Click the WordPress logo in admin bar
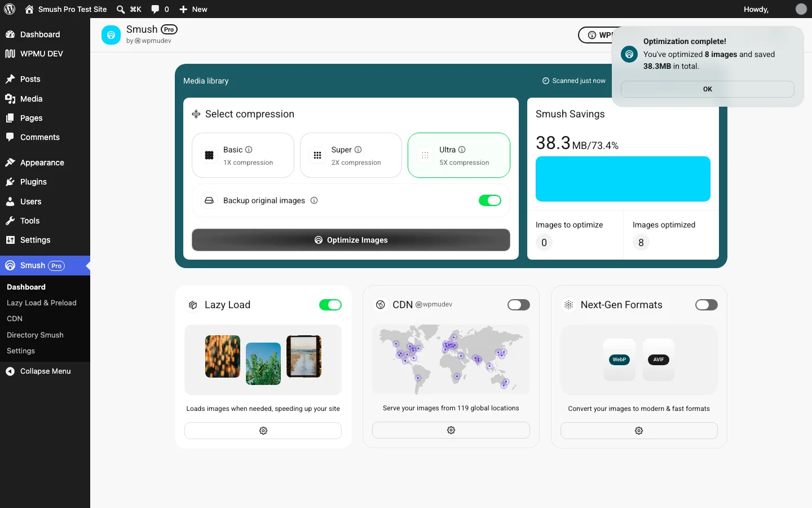Screen dimensions: 812x508 click(x=10, y=9)
